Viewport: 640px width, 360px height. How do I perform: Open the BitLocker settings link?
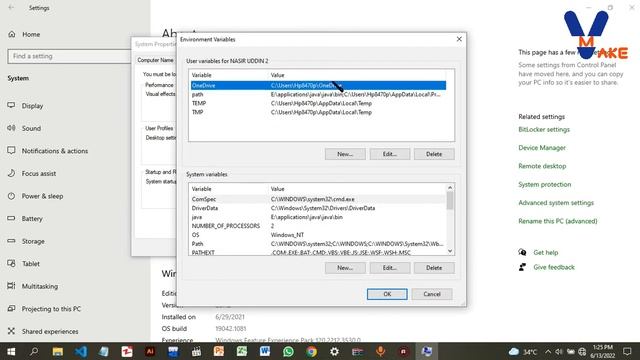[544, 129]
